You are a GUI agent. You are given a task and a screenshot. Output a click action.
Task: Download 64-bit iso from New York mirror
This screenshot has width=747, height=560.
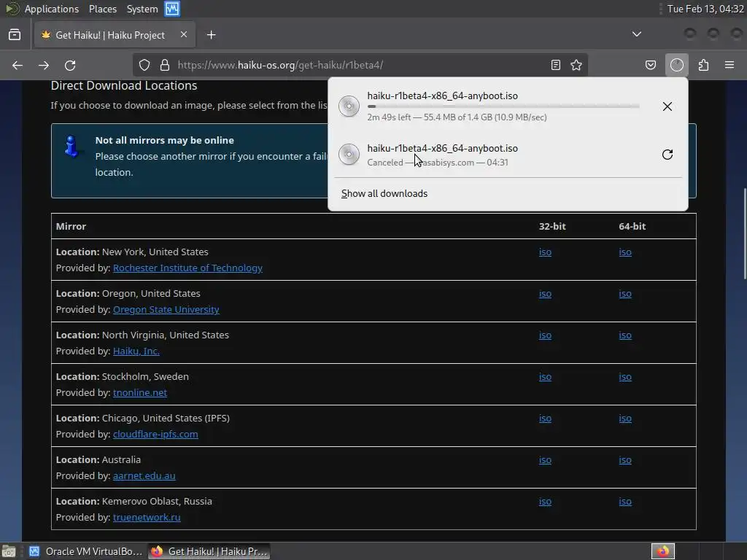(x=625, y=252)
